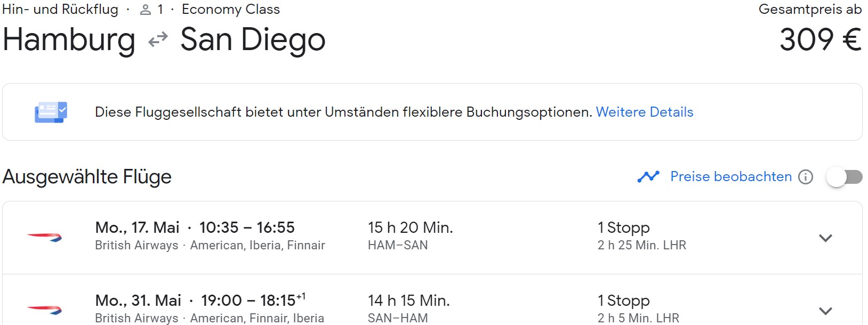This screenshot has width=868, height=325.
Task: Open the Weitere Details link
Action: pos(645,112)
